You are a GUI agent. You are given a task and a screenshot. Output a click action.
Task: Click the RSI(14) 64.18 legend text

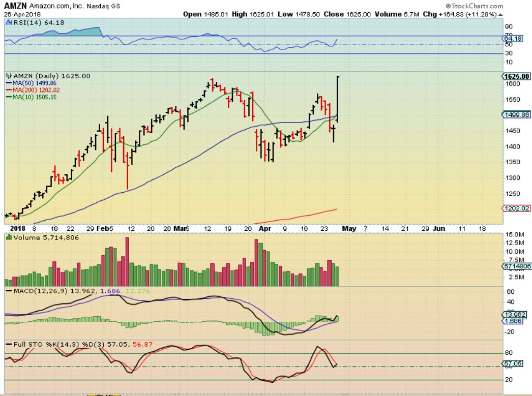click(x=39, y=22)
